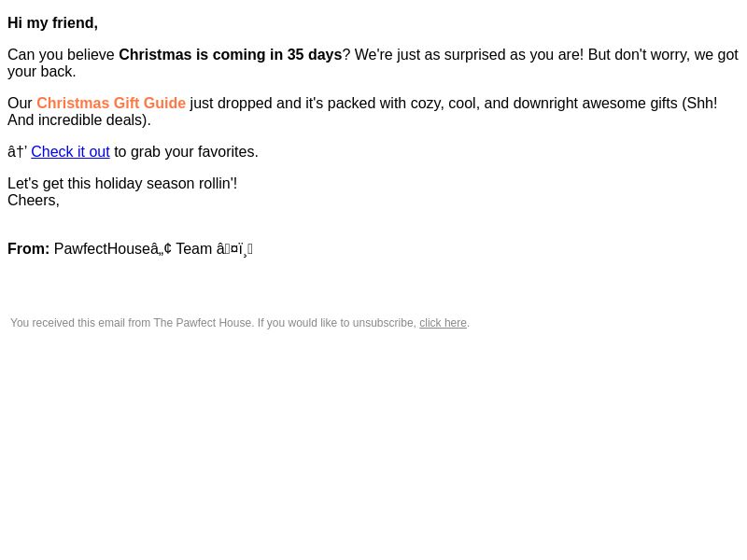
Task: Click "We're just as surprised as you are!"
Action: 469,55
